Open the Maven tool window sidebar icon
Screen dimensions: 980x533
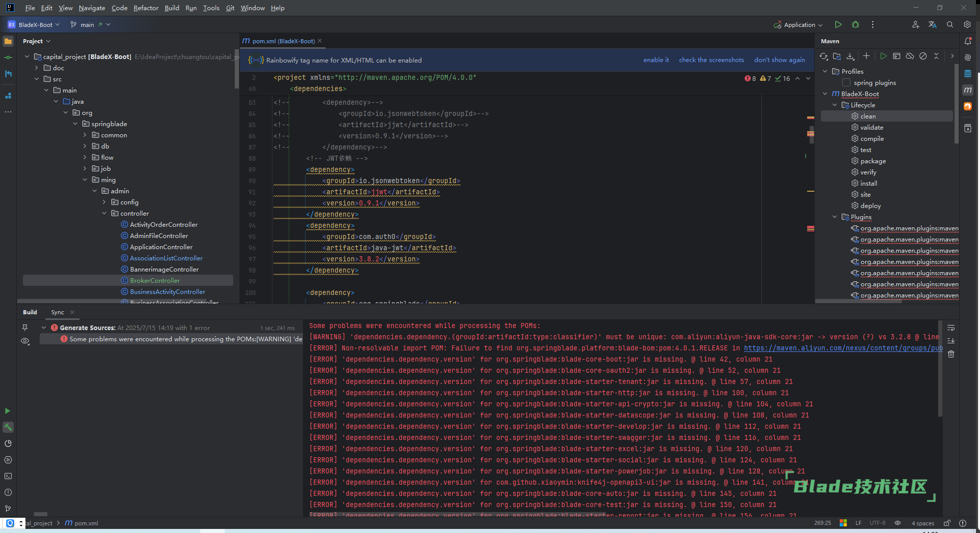pyautogui.click(x=968, y=90)
